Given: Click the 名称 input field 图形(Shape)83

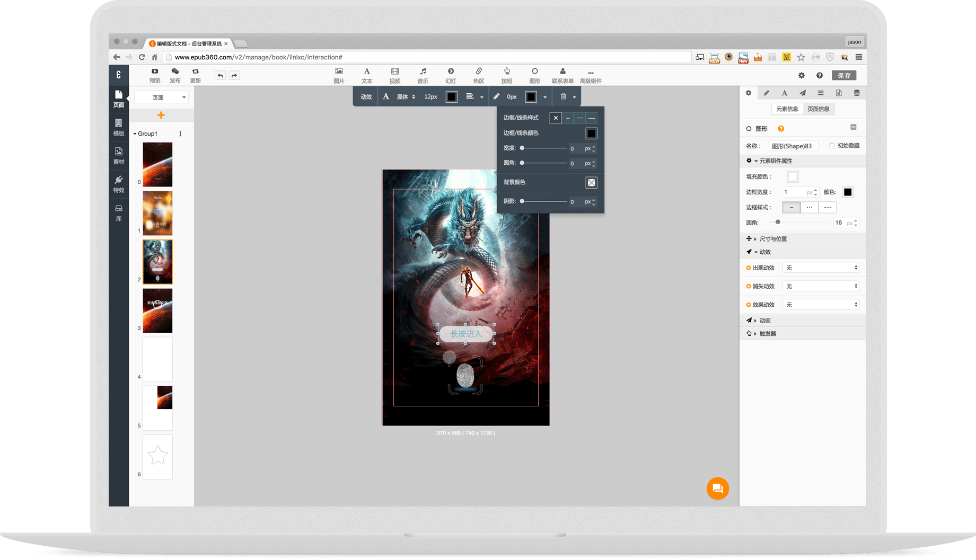Looking at the screenshot, I should (x=793, y=146).
